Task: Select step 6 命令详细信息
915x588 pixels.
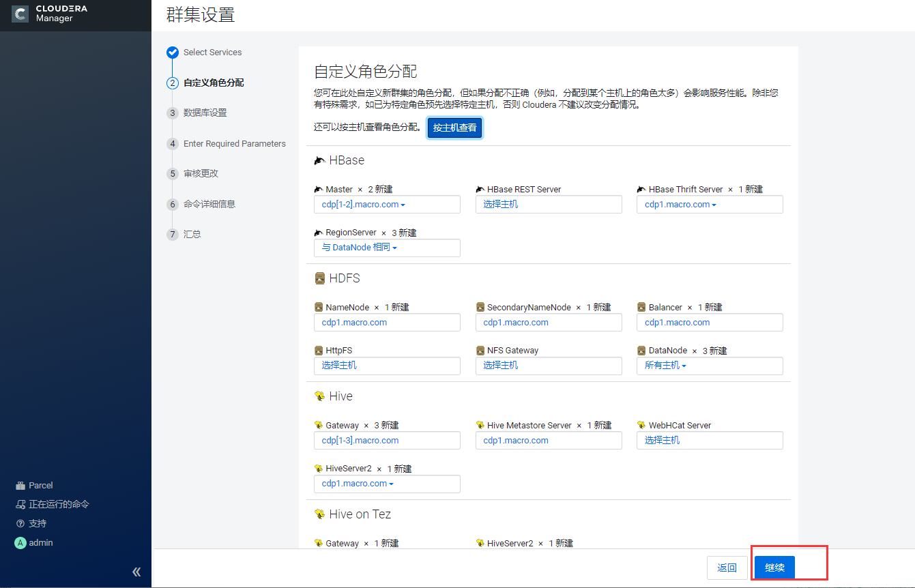Action: pyautogui.click(x=209, y=204)
